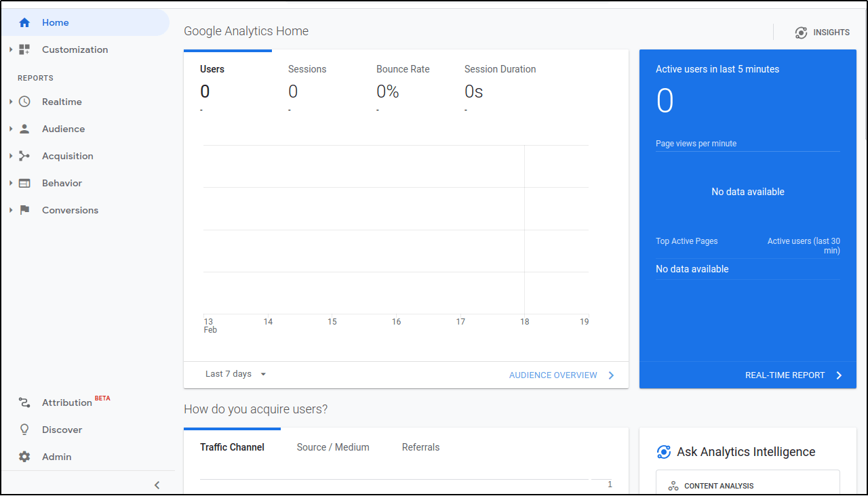Viewport: 868px width, 496px height.
Task: Click the Audience person icon
Action: point(24,129)
